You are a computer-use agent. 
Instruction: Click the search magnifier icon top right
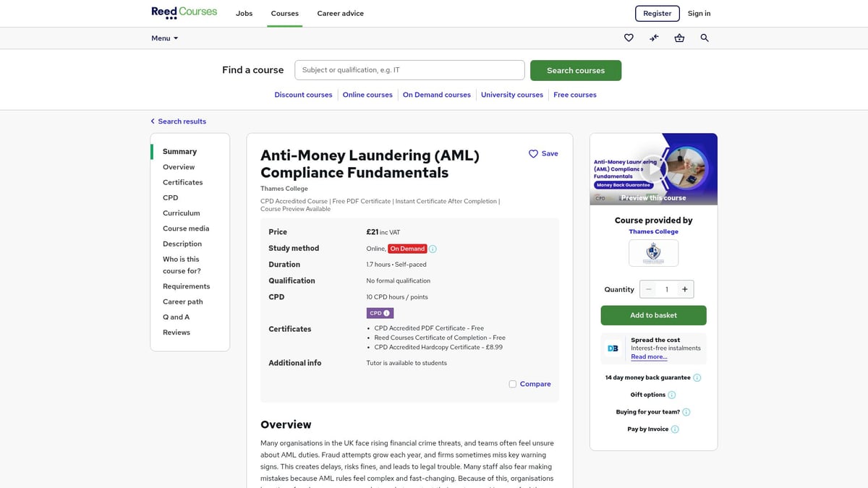[705, 38]
